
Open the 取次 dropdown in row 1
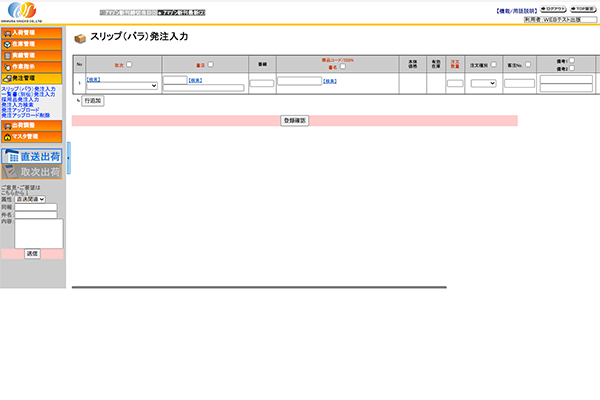(122, 86)
